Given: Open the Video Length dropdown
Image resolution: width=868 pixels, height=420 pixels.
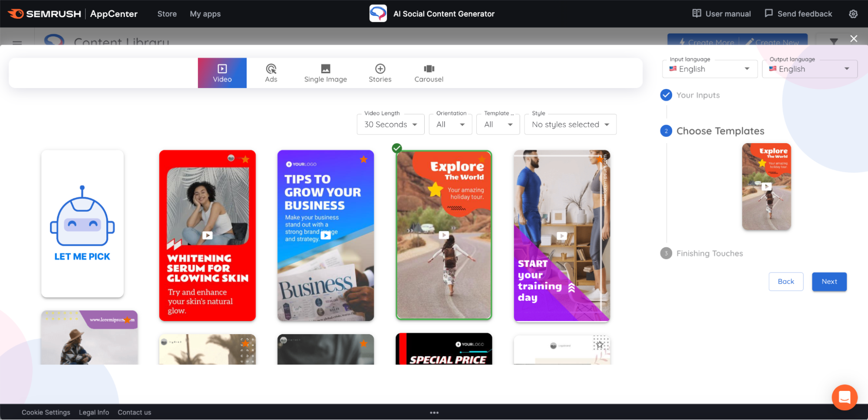Looking at the screenshot, I should click(390, 124).
